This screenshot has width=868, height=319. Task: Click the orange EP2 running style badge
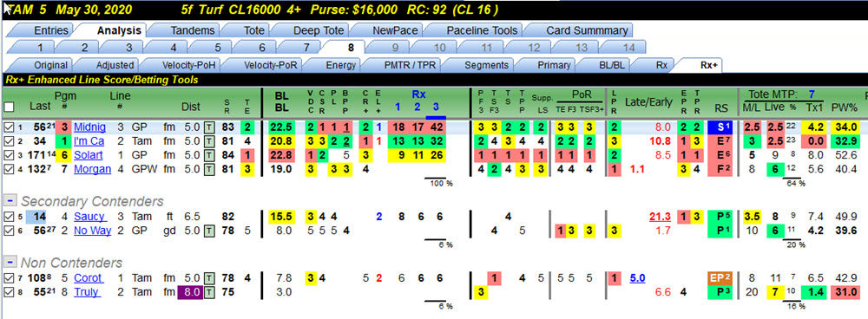tap(720, 277)
